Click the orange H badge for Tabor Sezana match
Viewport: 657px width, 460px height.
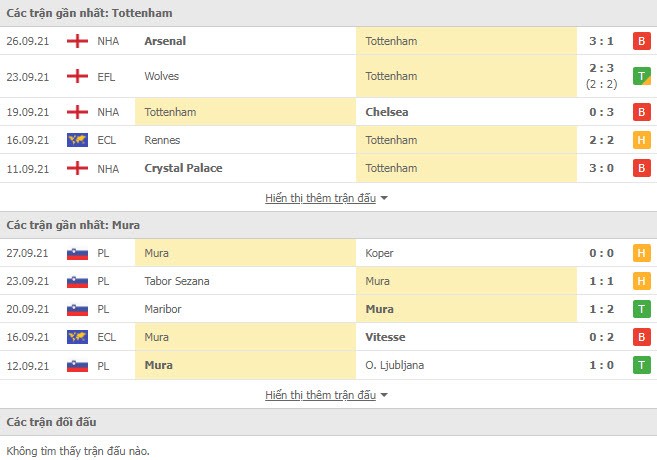point(640,281)
